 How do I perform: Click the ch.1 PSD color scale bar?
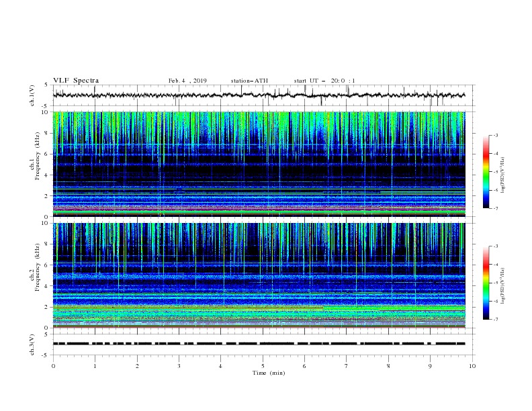tap(486, 172)
